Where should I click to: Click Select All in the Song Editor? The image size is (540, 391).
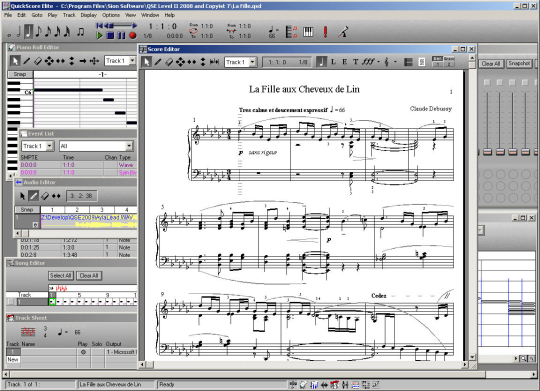tap(60, 276)
